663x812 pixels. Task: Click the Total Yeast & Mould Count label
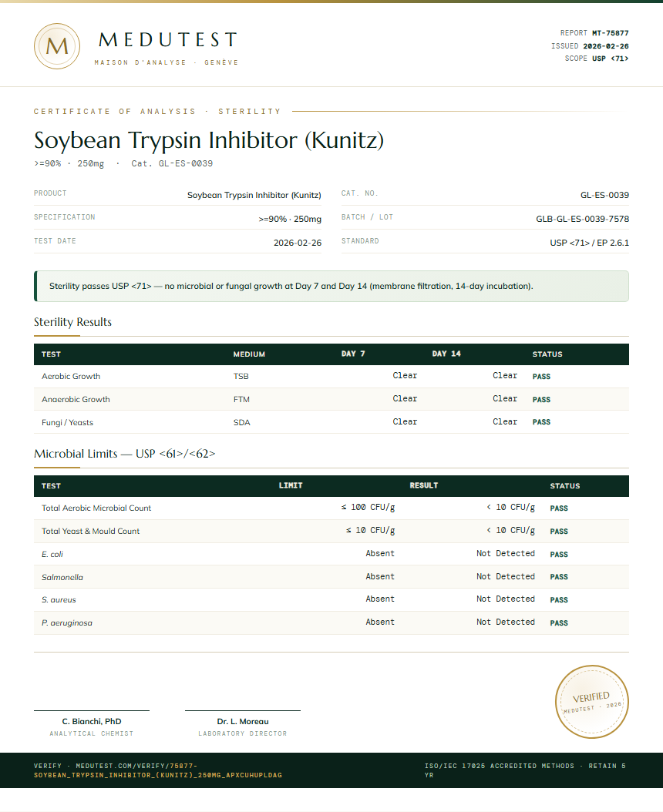(91, 532)
